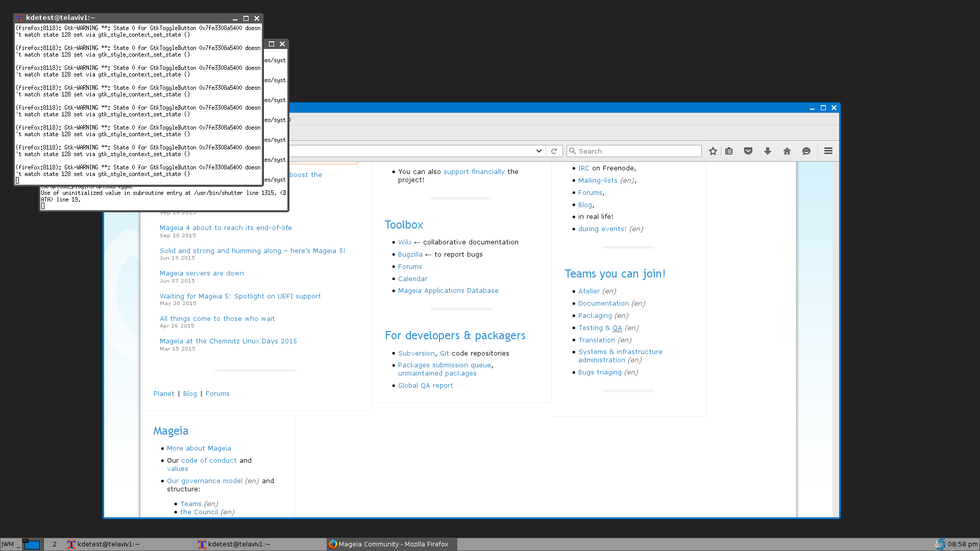
Task: Expand the URL bar history dropdown
Action: coord(538,151)
